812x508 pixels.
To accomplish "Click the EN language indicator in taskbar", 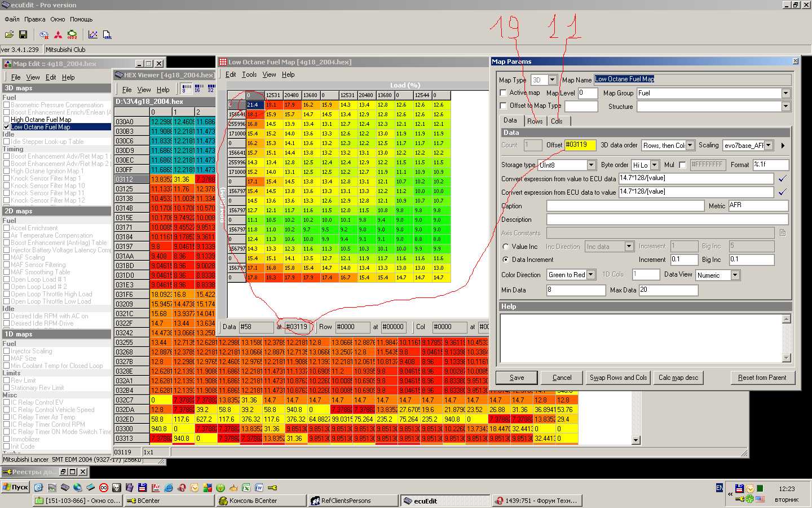I will tap(720, 487).
